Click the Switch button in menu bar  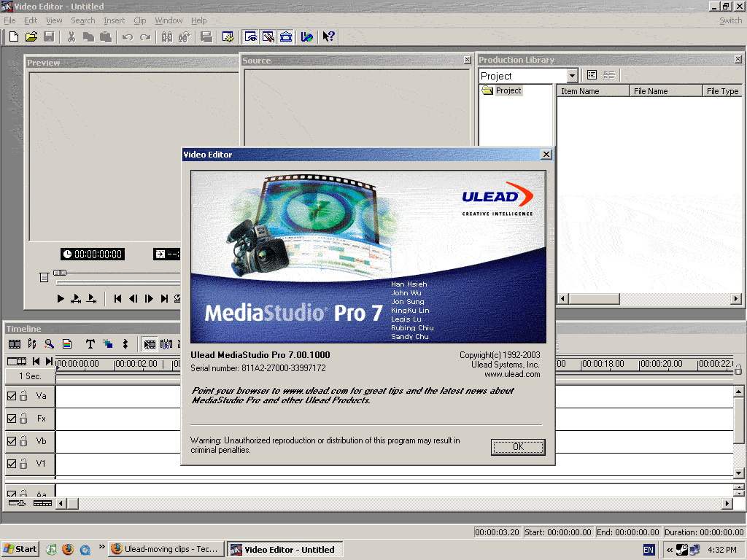pos(730,20)
